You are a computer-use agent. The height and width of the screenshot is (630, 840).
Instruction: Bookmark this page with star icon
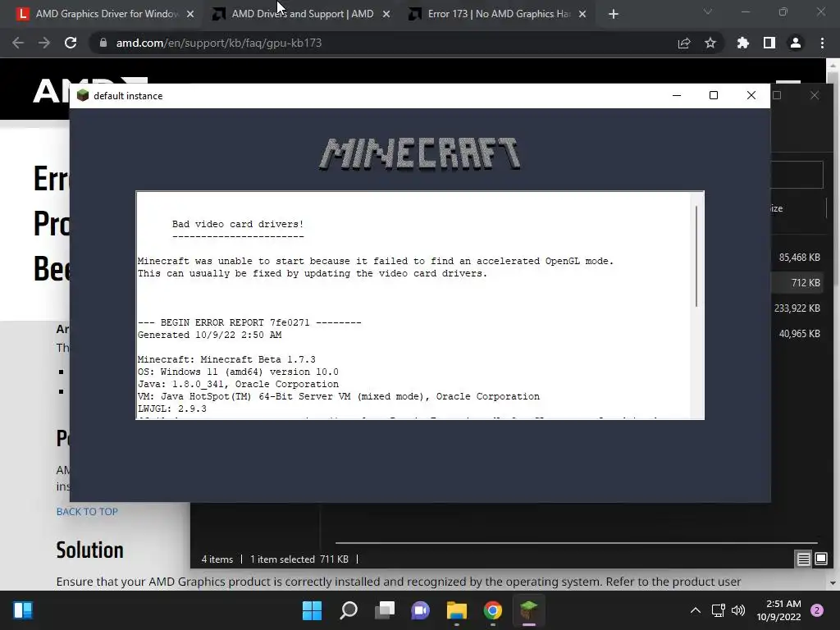tap(710, 43)
